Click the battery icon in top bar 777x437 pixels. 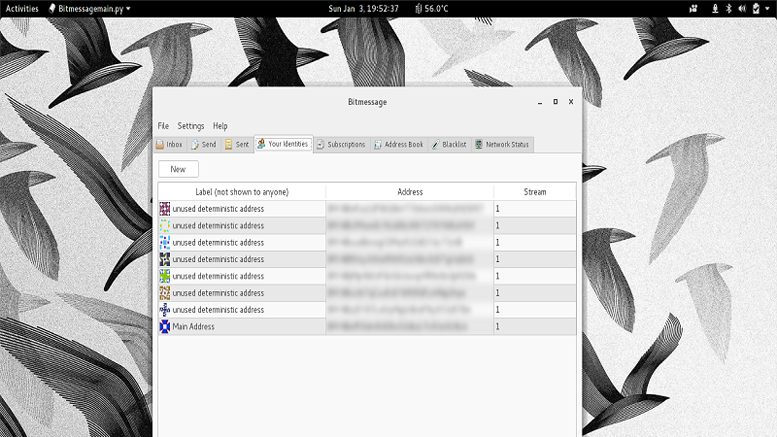click(756, 8)
